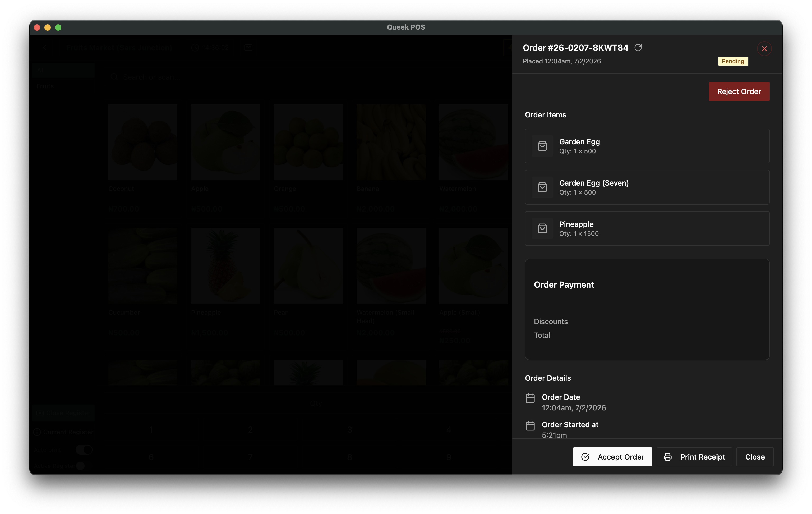This screenshot has height=514, width=812.
Task: Click the order number title text
Action: pos(575,48)
